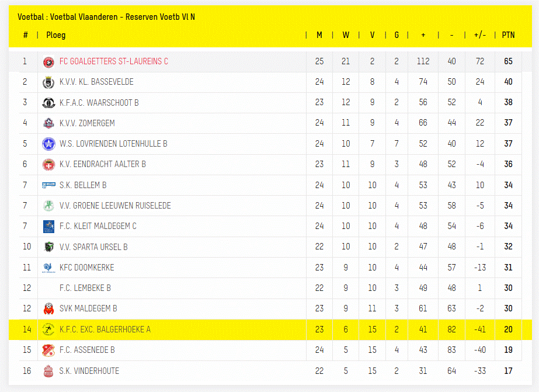Click the PTN column header
The height and width of the screenshot is (392, 539).
[508, 35]
